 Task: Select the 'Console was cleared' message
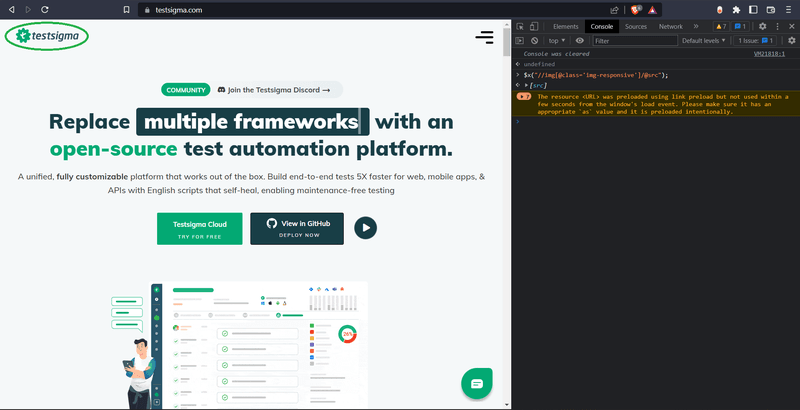point(556,54)
